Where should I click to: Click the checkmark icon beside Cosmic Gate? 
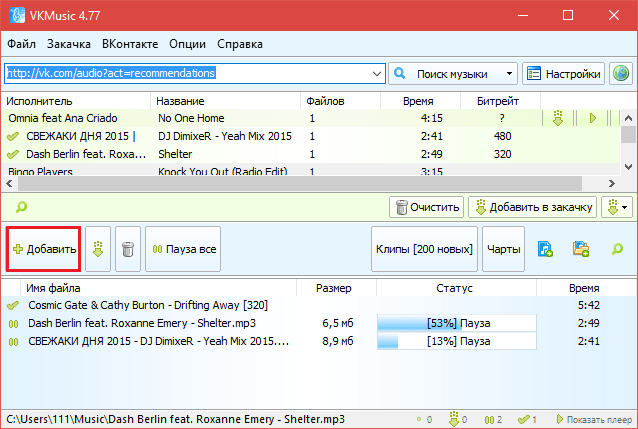(x=13, y=305)
